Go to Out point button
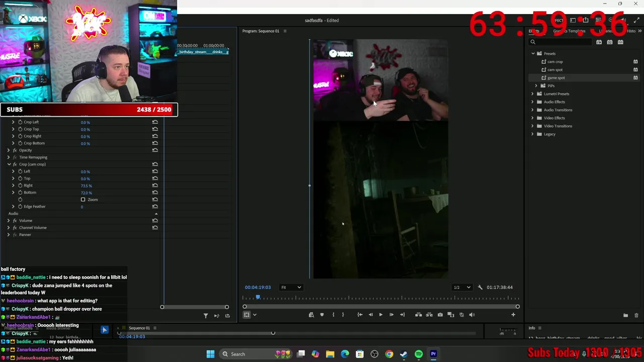The width and height of the screenshot is (644, 362). 402,315
